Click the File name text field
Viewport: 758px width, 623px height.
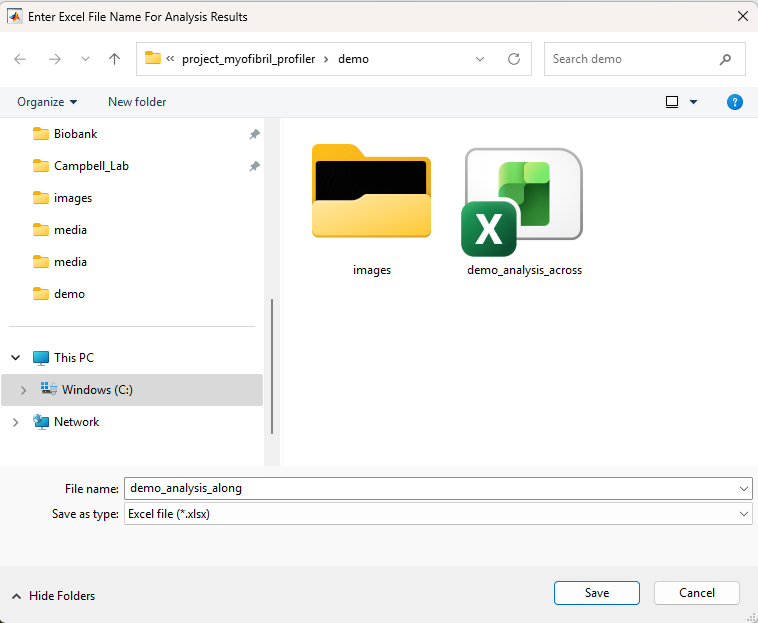(x=430, y=488)
